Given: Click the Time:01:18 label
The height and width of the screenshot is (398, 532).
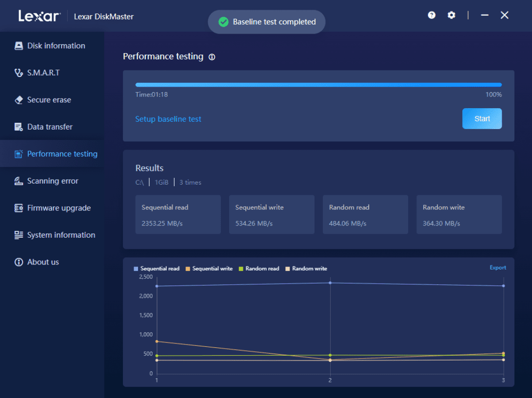Looking at the screenshot, I should coord(152,95).
